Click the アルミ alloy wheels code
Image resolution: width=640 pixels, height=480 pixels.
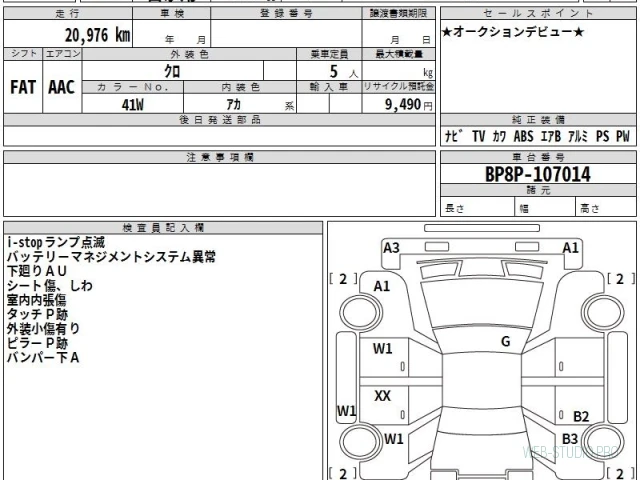click(578, 136)
